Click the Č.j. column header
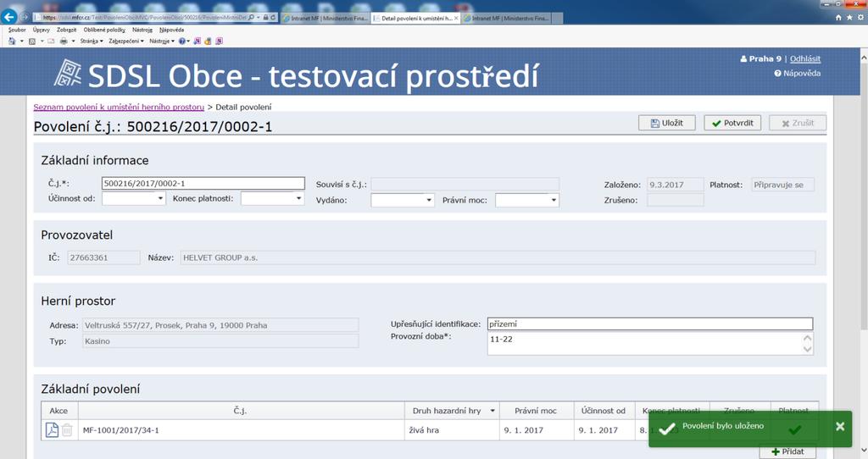Image resolution: width=868 pixels, height=459 pixels. pos(240,411)
